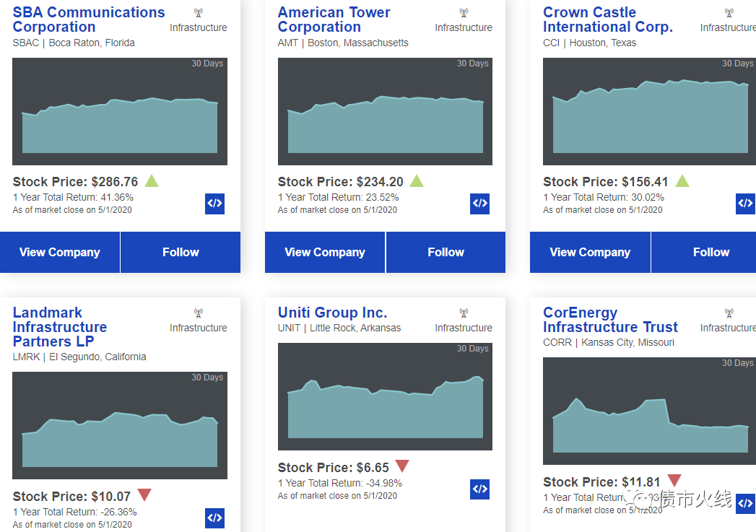The width and height of the screenshot is (756, 532).
Task: Click infrastructure tower icon on SBA card
Action: tap(199, 13)
